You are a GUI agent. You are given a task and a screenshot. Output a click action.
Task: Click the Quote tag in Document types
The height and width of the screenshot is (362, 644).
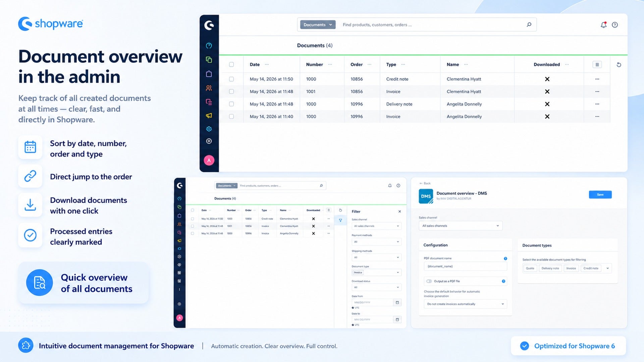coord(530,268)
